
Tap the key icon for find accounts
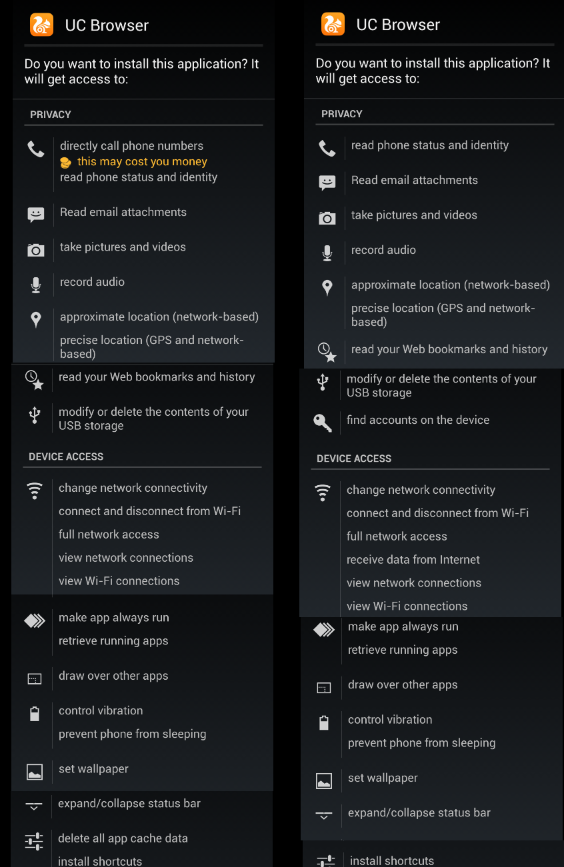click(322, 422)
